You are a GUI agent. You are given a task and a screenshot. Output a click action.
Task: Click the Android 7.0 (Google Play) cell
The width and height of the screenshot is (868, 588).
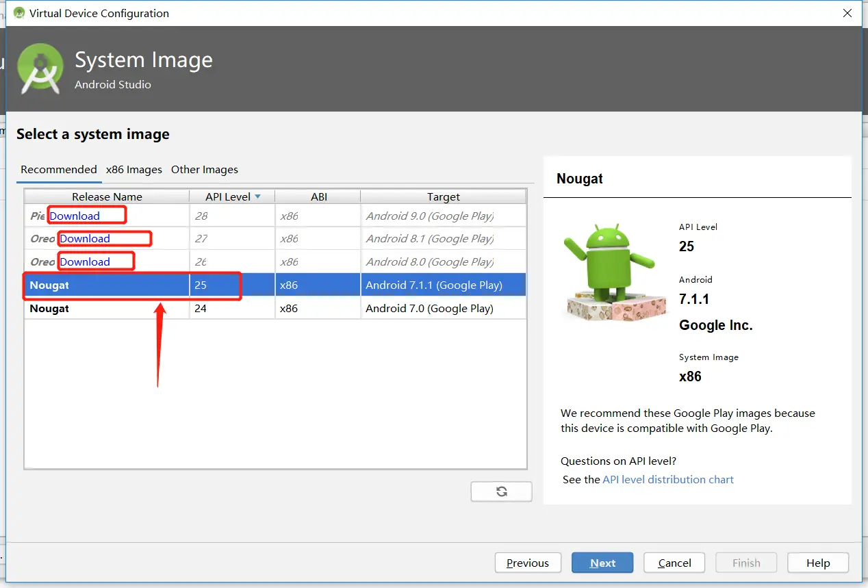(x=444, y=308)
